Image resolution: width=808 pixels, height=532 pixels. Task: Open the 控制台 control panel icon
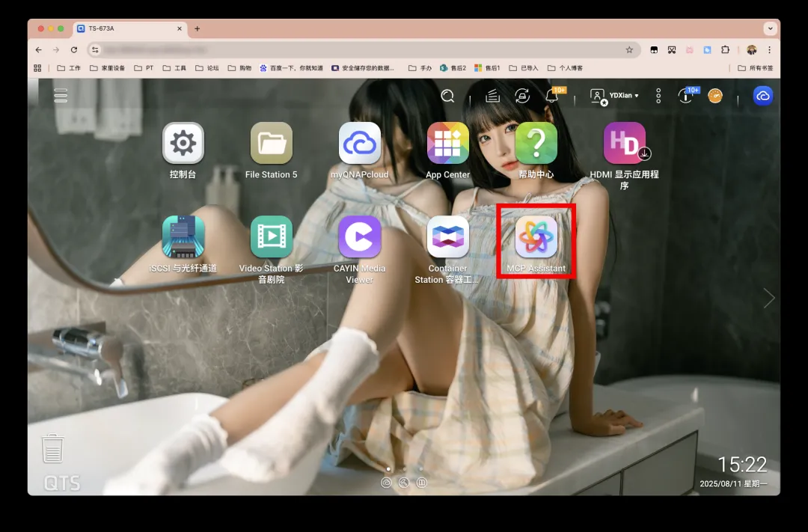tap(183, 144)
